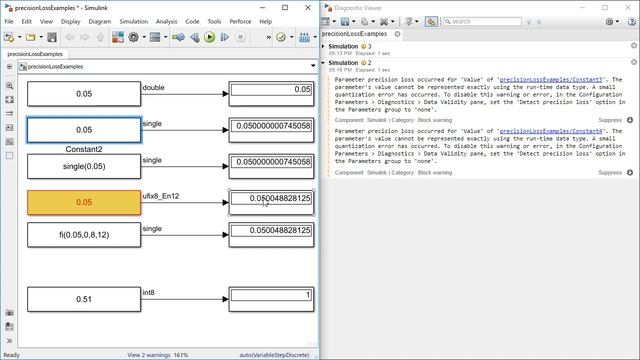This screenshot has width=640, height=360.
Task: Open the Analysis menu
Action: (167, 21)
